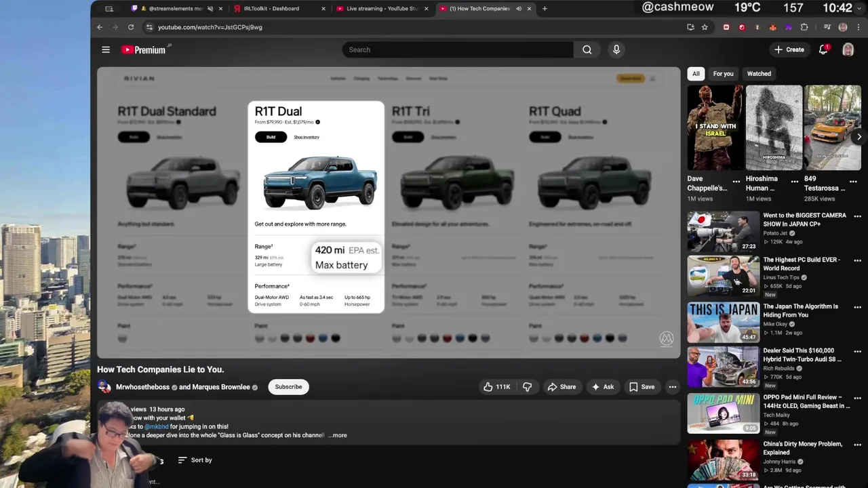Click the Sort by comments icon
The height and width of the screenshot is (488, 868).
[x=182, y=460]
